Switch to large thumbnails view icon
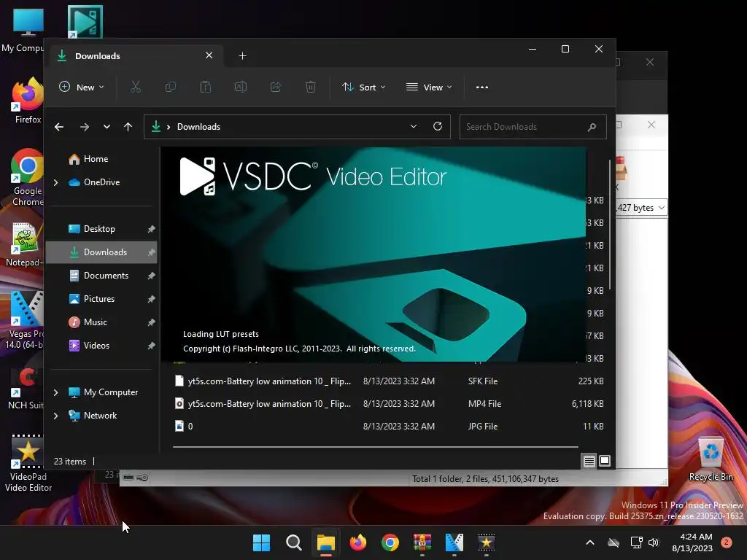 (605, 461)
